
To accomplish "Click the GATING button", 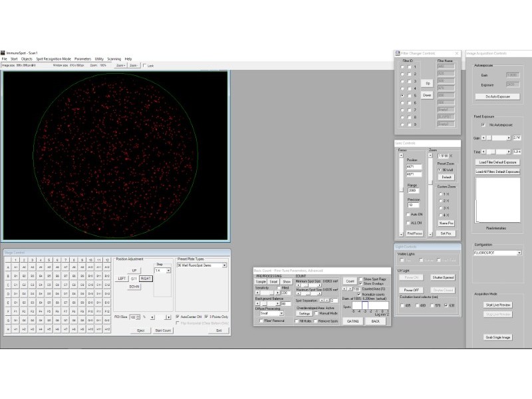I will 352,321.
